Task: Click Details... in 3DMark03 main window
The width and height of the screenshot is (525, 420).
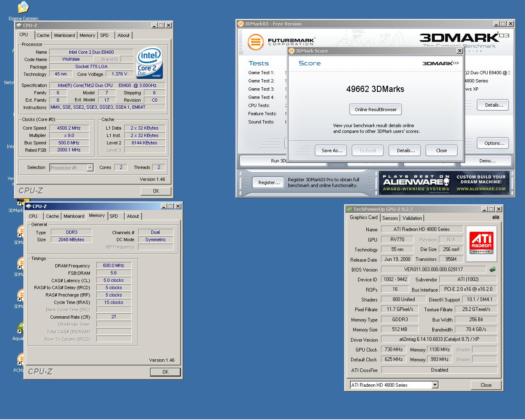Action: (x=493, y=105)
